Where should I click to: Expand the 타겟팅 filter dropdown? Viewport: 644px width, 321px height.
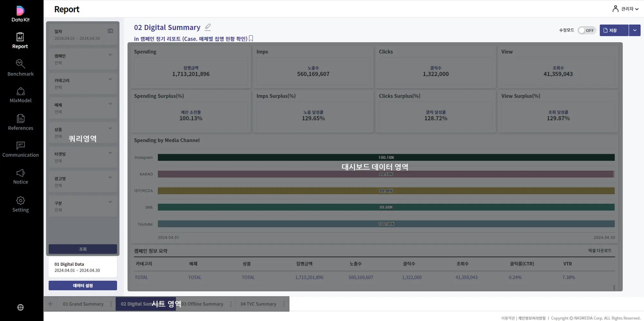(x=110, y=153)
